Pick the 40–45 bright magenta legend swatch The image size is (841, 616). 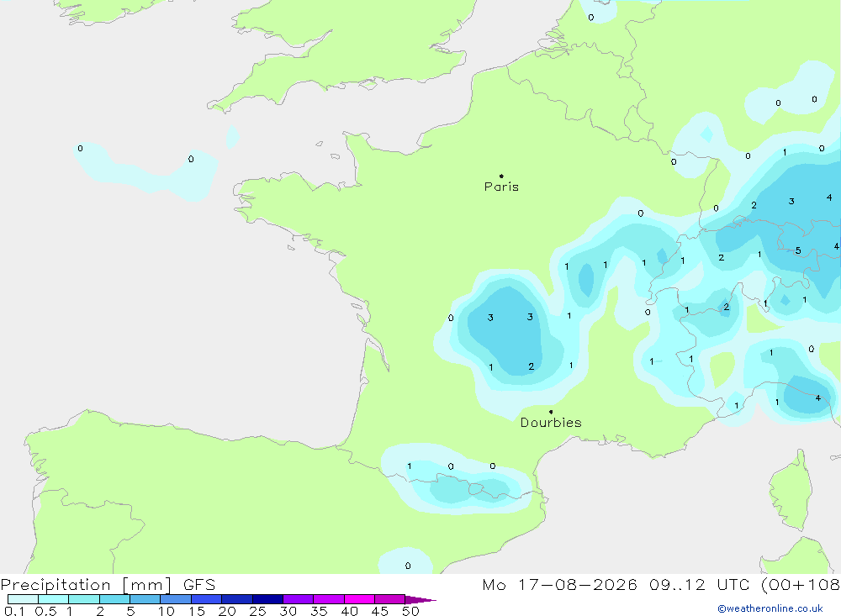tap(359, 599)
